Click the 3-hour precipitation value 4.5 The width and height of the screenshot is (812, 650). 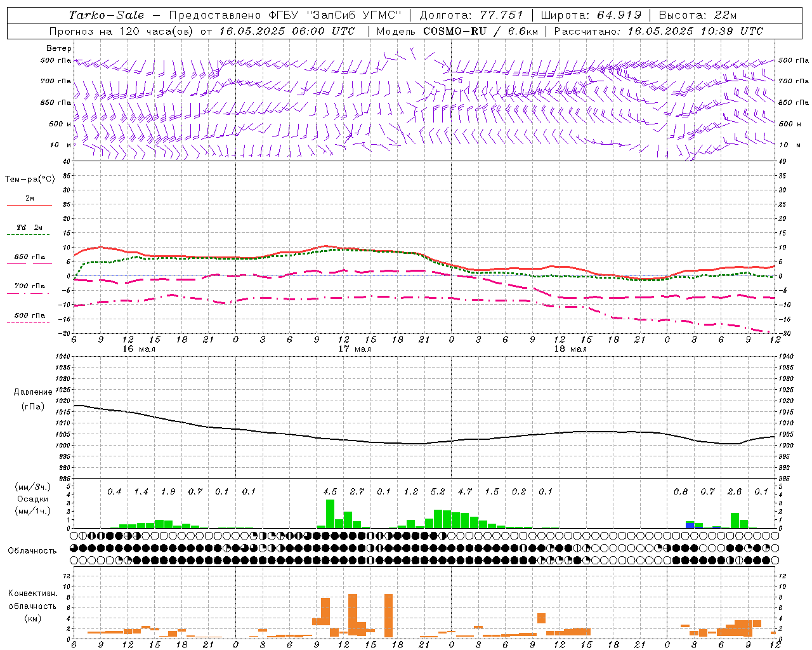point(330,491)
